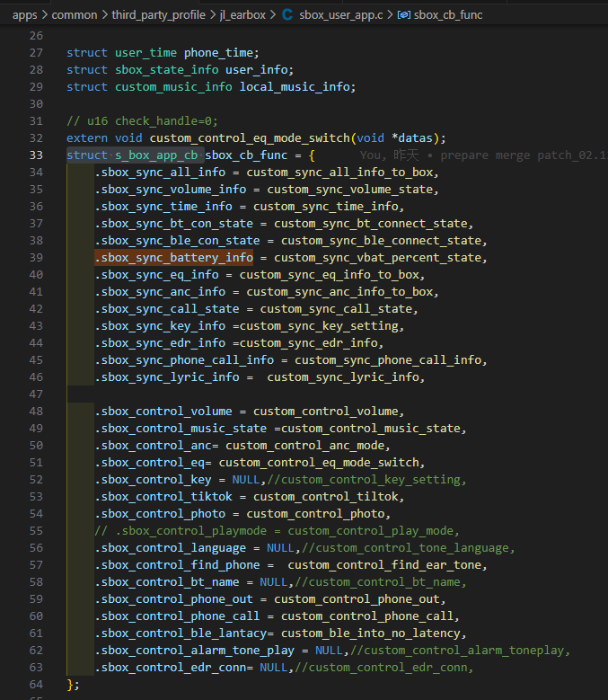608x700 pixels.
Task: Click '.sbox_control_music_state' member
Action: click(x=181, y=428)
